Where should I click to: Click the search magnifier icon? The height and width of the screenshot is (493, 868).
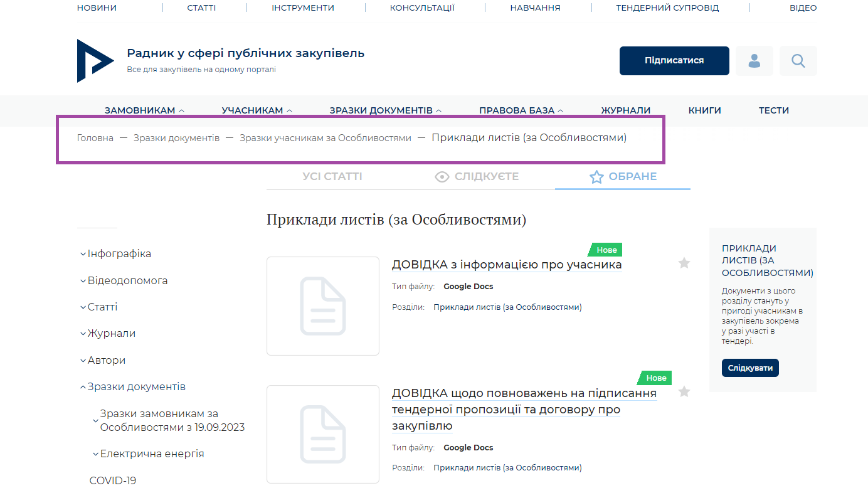[798, 61]
